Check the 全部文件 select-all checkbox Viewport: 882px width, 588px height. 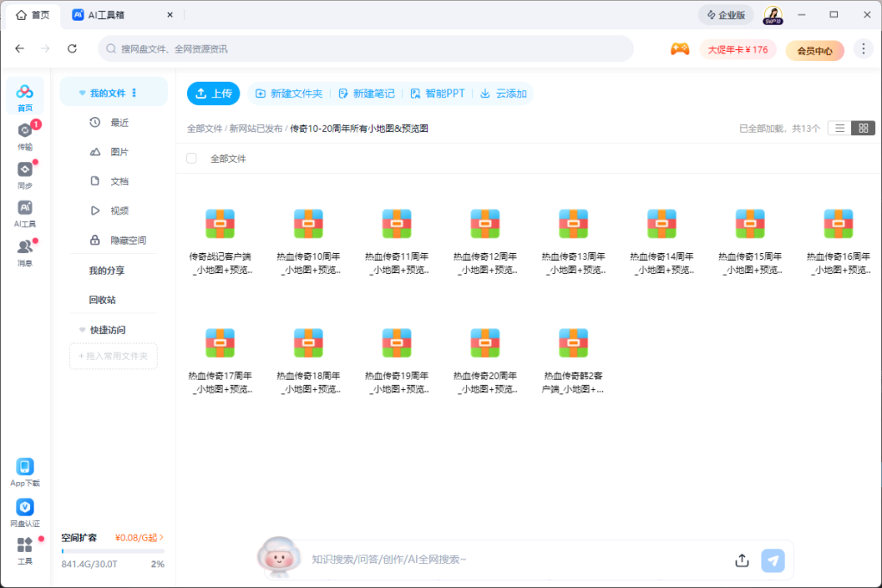tap(191, 158)
